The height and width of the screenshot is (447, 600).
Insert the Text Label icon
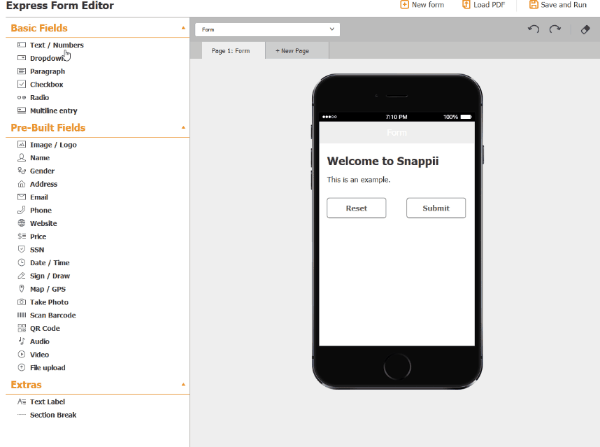21,401
